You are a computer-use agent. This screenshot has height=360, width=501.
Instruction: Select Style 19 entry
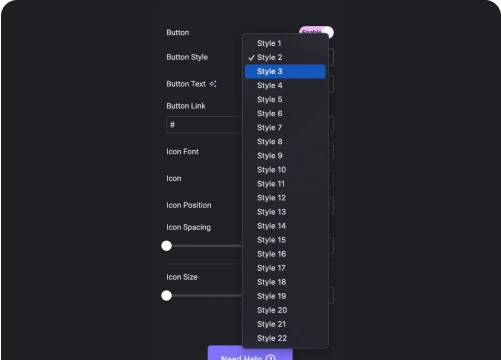click(285, 296)
